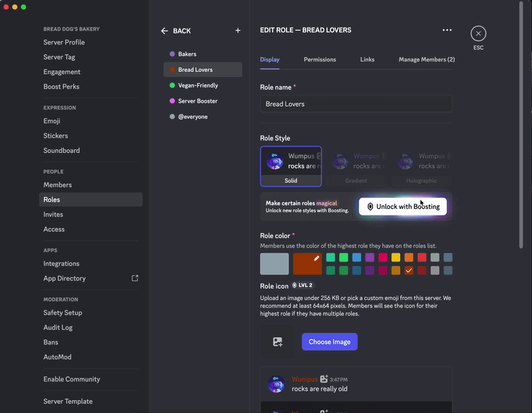Image resolution: width=532 pixels, height=413 pixels.
Task: Click the LVL 2 boost badge
Action: [x=303, y=285]
